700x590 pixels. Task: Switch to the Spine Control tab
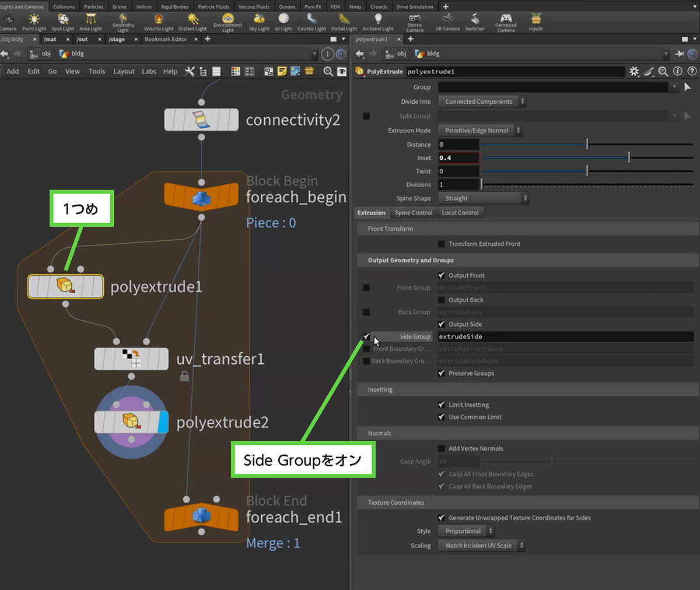tap(413, 213)
